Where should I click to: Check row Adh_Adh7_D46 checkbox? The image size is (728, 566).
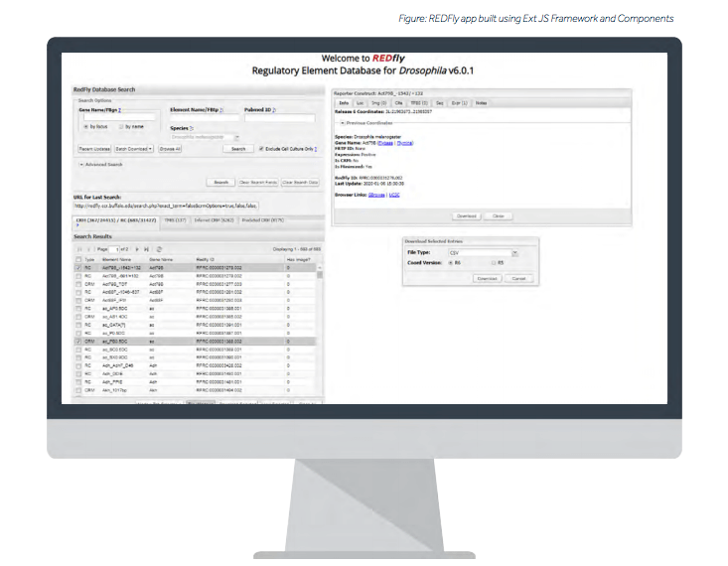[x=78, y=365]
